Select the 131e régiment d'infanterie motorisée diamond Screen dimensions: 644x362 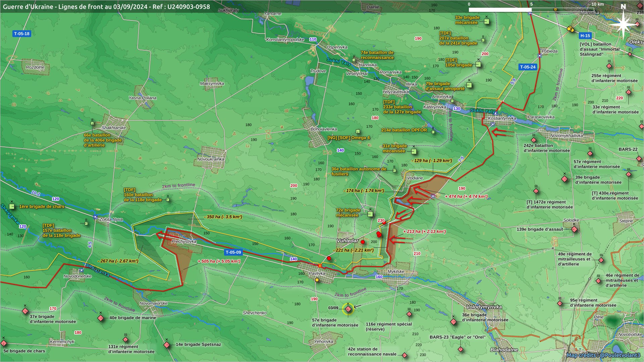(x=125, y=340)
